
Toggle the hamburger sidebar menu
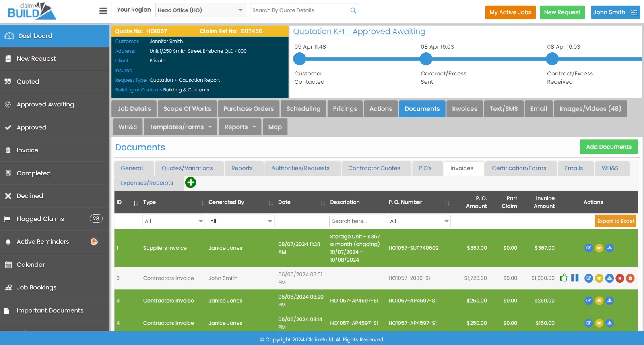pyautogui.click(x=103, y=11)
